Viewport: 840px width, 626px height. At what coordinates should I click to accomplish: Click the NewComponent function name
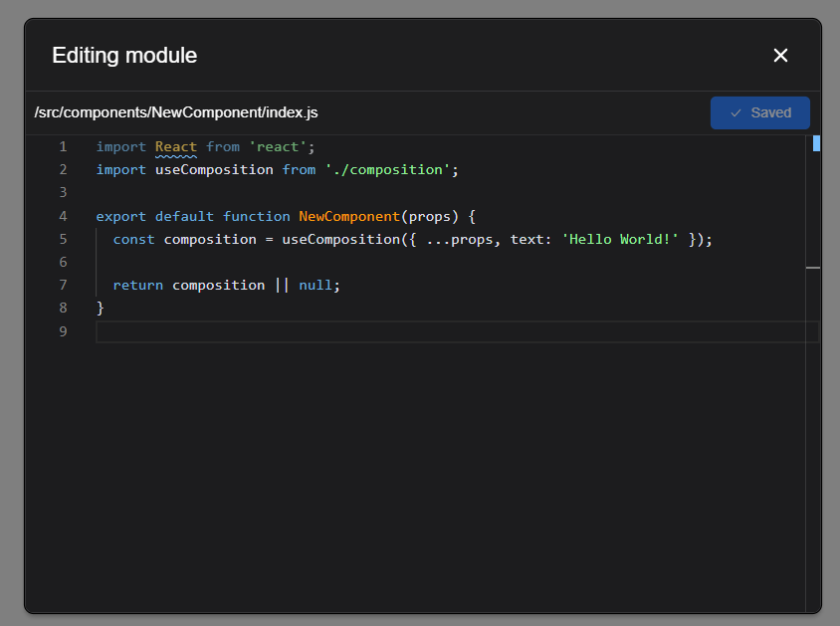pyautogui.click(x=349, y=216)
